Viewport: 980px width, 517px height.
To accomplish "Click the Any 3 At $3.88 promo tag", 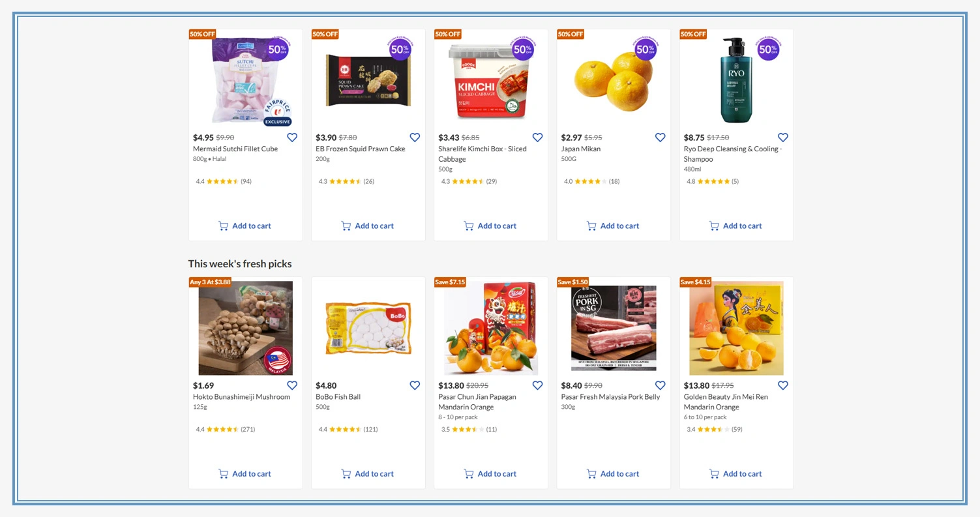I will pyautogui.click(x=210, y=282).
